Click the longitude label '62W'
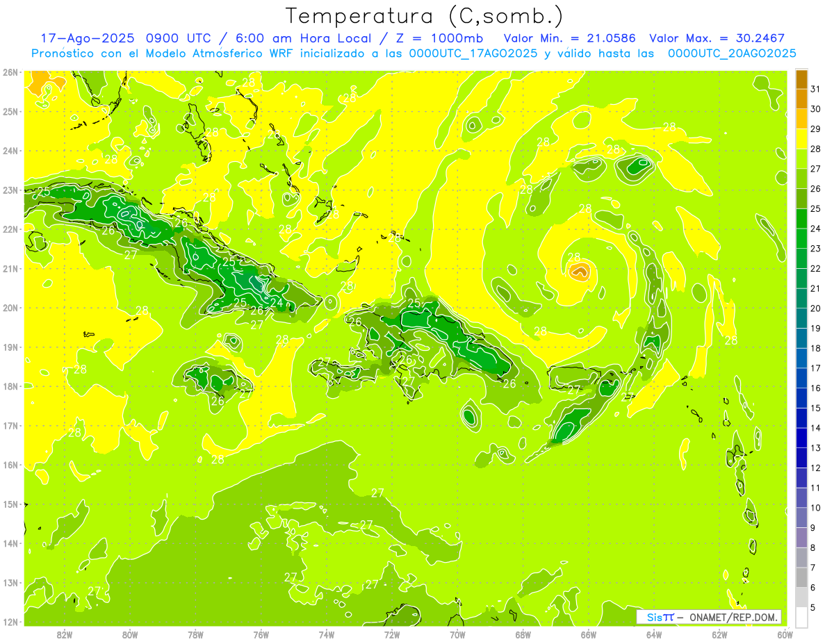The height and width of the screenshot is (644, 834). pyautogui.click(x=719, y=634)
